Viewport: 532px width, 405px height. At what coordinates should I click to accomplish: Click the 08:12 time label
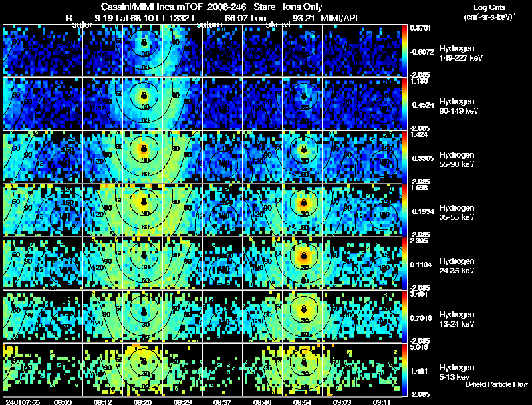click(103, 402)
